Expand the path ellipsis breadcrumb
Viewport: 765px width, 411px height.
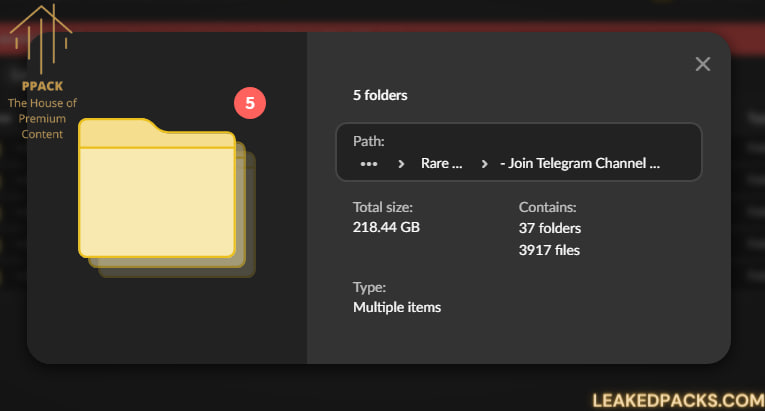(368, 163)
